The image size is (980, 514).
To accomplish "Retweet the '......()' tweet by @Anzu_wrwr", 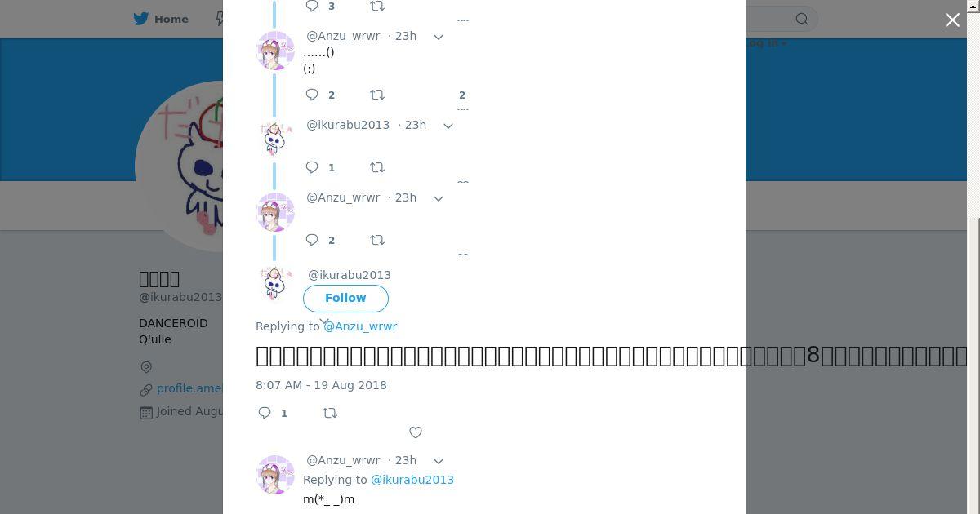I will [377, 95].
